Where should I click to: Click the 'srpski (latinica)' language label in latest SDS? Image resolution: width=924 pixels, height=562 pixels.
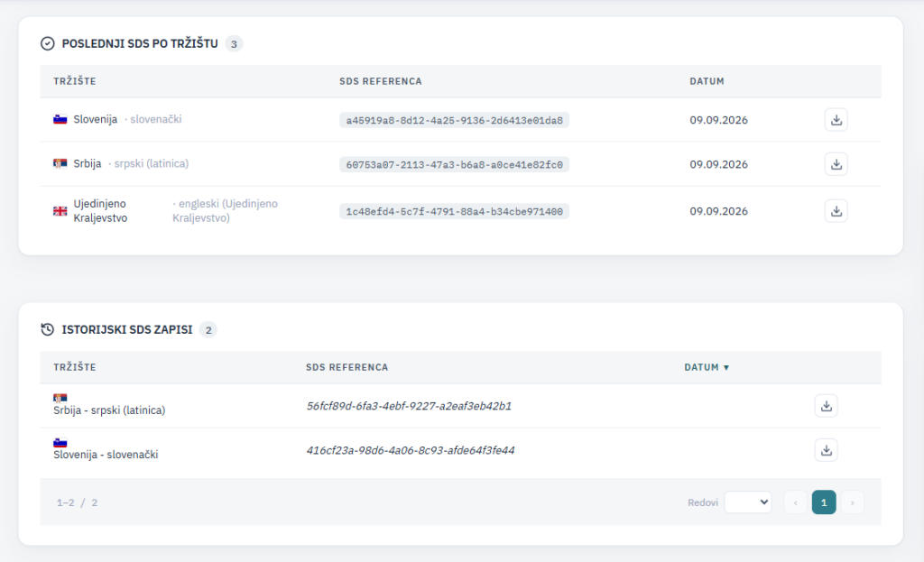(x=152, y=164)
